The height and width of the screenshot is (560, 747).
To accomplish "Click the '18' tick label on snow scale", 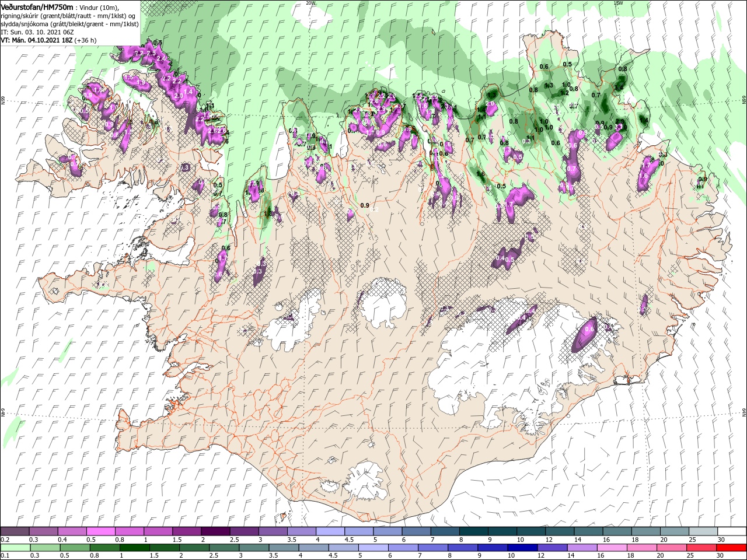I will (x=636, y=540).
